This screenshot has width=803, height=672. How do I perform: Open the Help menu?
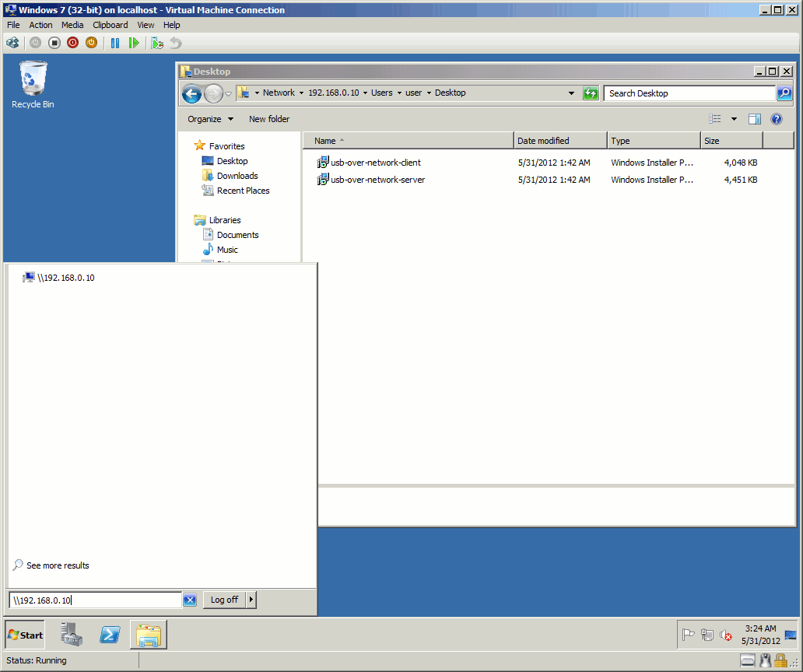click(x=171, y=25)
